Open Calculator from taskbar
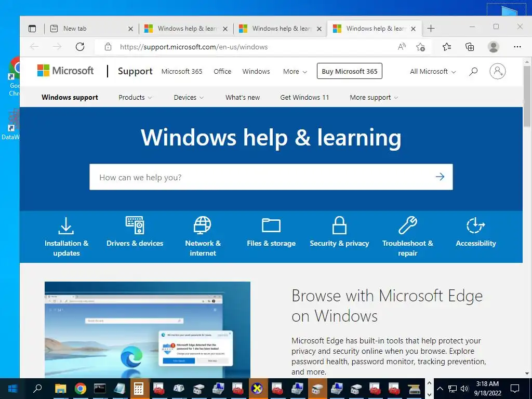 coord(138,389)
